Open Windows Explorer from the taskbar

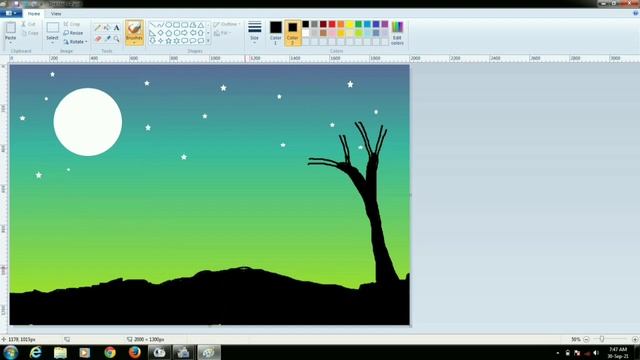click(x=60, y=352)
